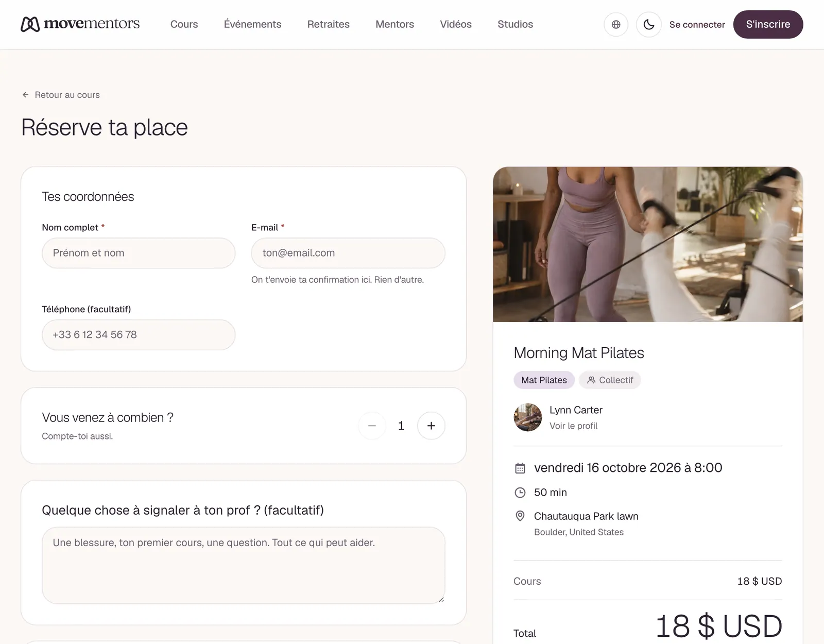Click the Morning Mat Pilates title
Viewport: 824px width, 644px height.
click(x=579, y=353)
